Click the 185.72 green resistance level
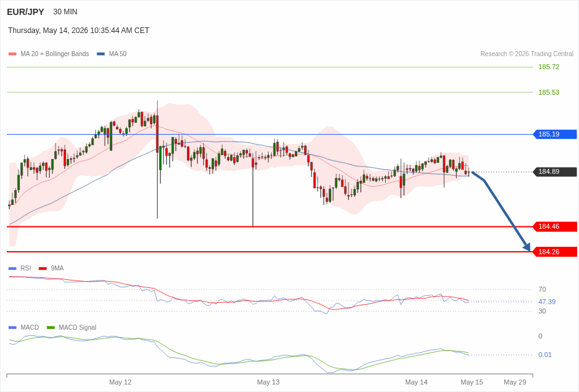 point(548,67)
